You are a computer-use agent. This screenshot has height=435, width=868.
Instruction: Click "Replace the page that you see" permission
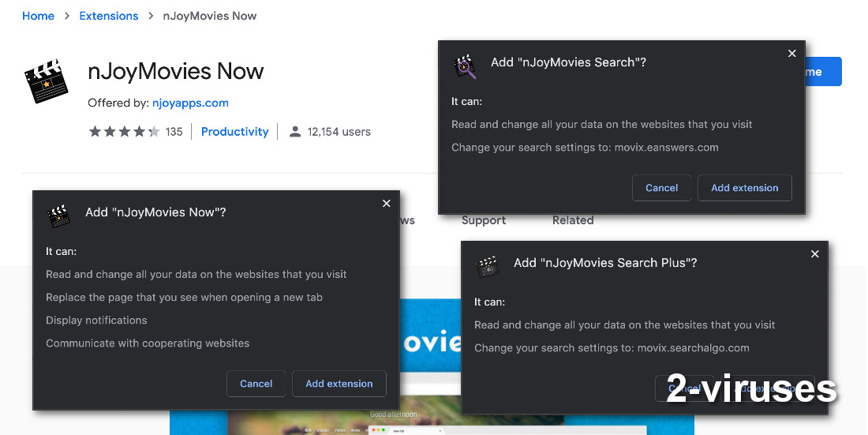pyautogui.click(x=184, y=297)
